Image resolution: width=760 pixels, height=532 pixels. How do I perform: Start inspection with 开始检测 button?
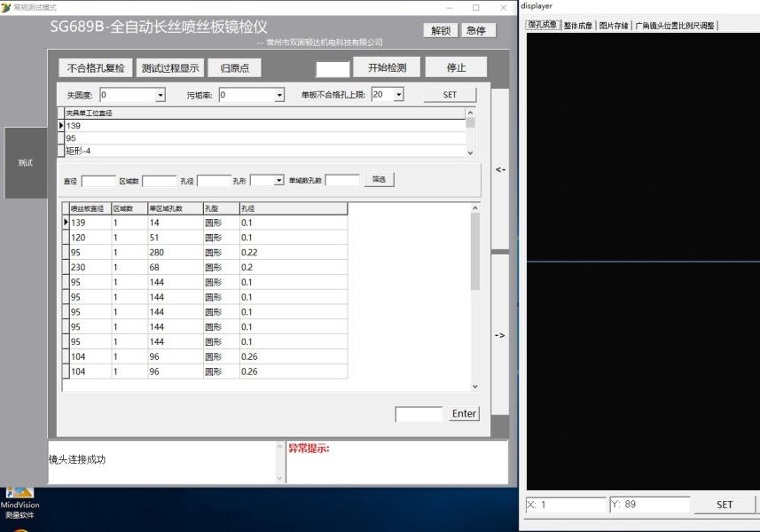pyautogui.click(x=387, y=67)
